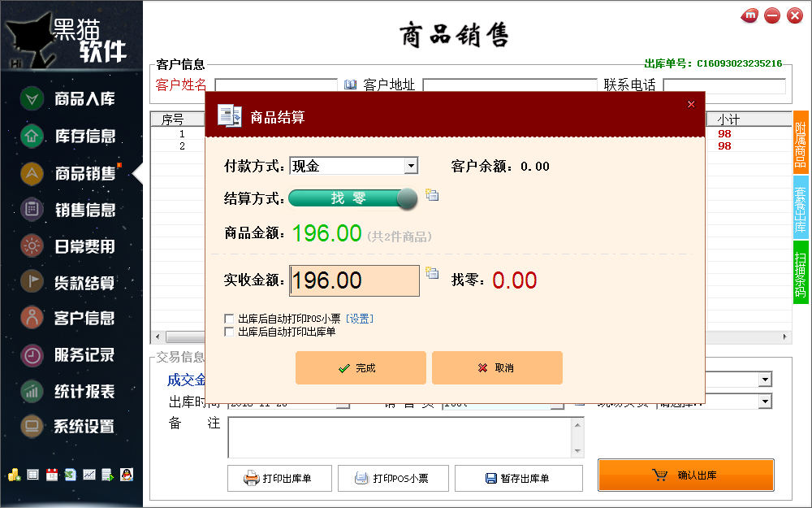This screenshot has height=508, width=812.
Task: Switch to the 附属商品 side tab
Action: tap(801, 142)
